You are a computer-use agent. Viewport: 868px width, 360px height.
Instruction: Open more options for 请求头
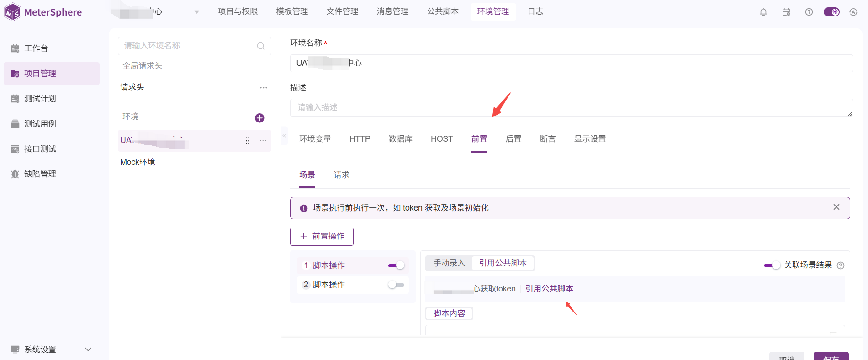click(263, 88)
